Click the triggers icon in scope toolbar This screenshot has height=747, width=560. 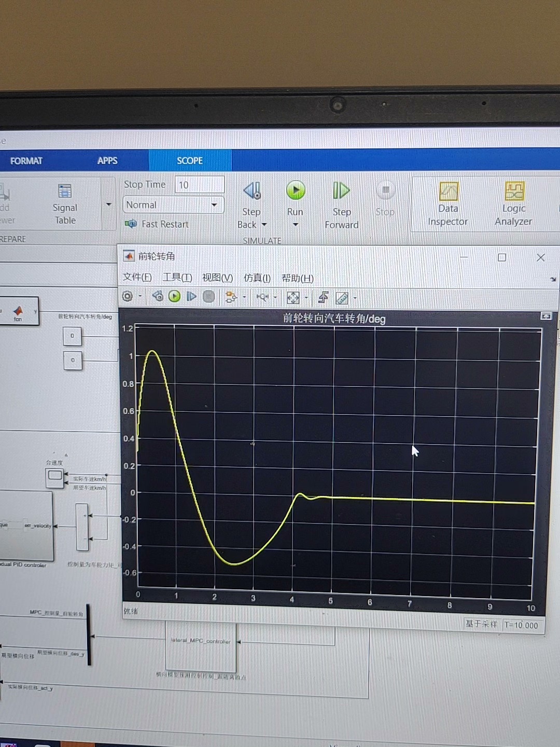(x=323, y=297)
